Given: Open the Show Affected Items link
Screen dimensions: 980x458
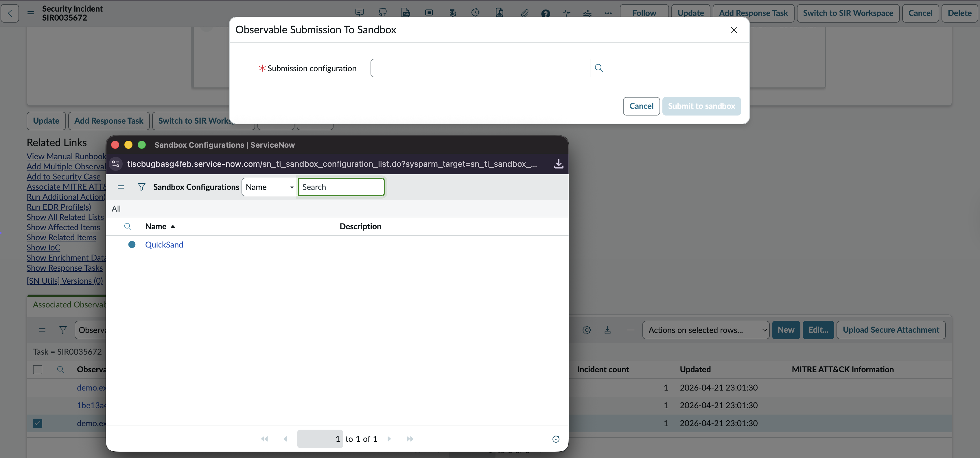Looking at the screenshot, I should coord(63,227).
